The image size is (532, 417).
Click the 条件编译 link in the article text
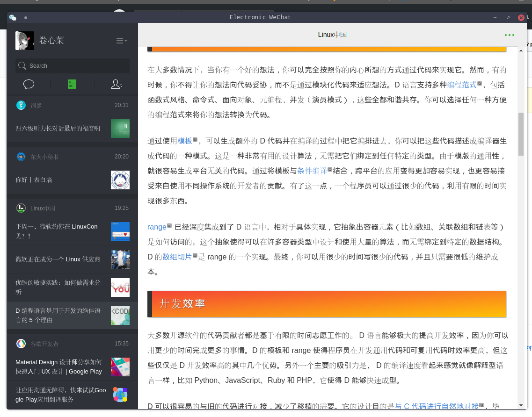click(x=312, y=170)
